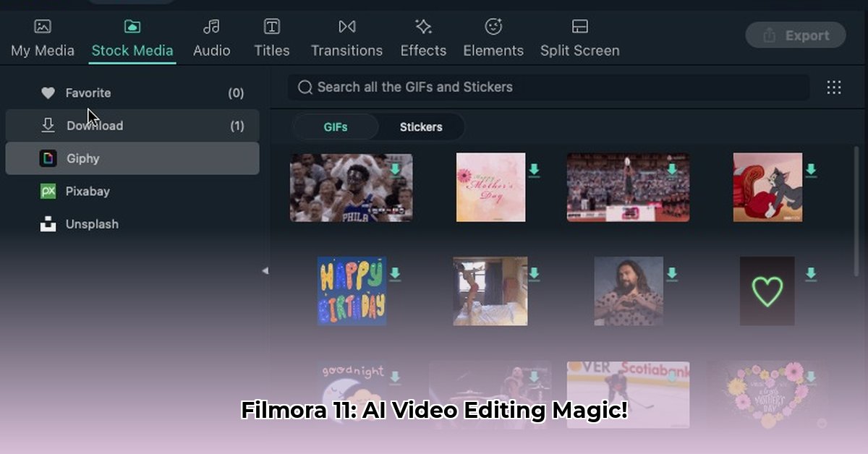This screenshot has width=868, height=454.
Task: Open the Effects panel icon
Action: click(x=423, y=27)
